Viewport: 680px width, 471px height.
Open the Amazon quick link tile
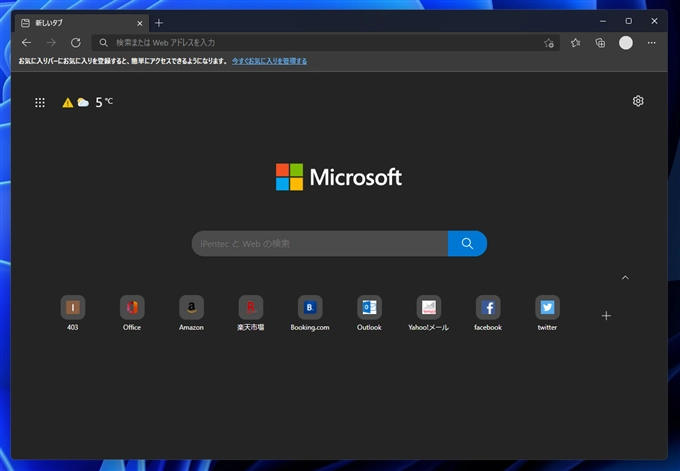click(x=191, y=307)
